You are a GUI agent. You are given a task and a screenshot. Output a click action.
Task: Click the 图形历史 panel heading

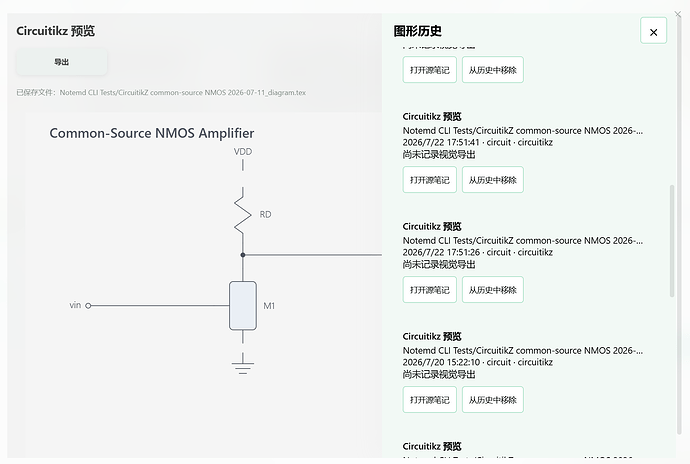pyautogui.click(x=418, y=31)
